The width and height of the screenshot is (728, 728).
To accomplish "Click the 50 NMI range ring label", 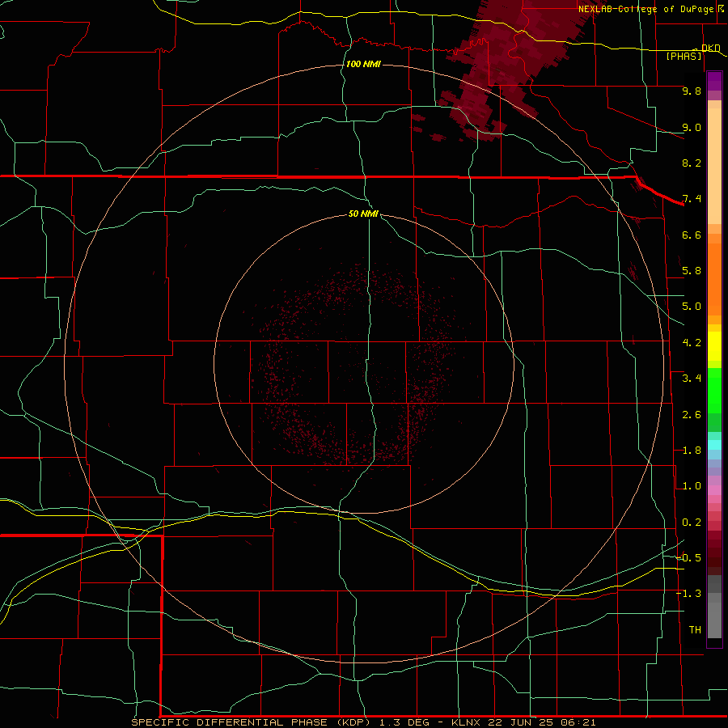I will coord(363,214).
